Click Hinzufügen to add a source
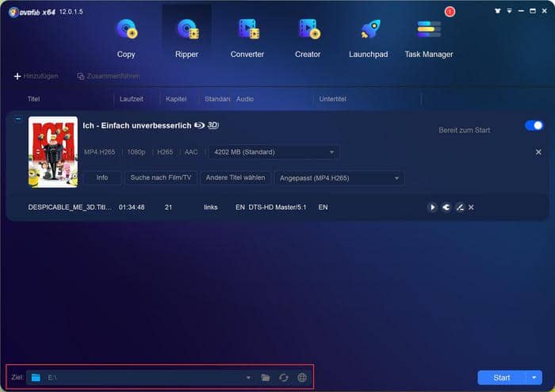The width and height of the screenshot is (555, 392). click(x=36, y=76)
